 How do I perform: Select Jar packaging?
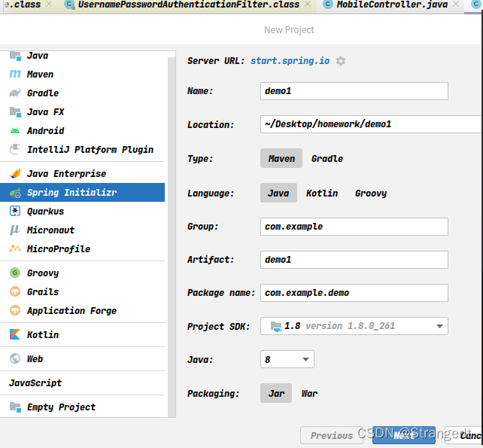[x=276, y=393]
